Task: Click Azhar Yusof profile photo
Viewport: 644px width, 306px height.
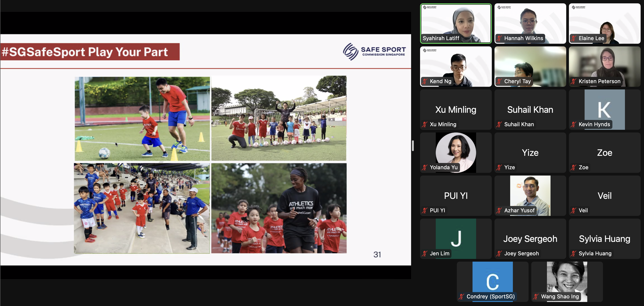Action: pyautogui.click(x=530, y=195)
